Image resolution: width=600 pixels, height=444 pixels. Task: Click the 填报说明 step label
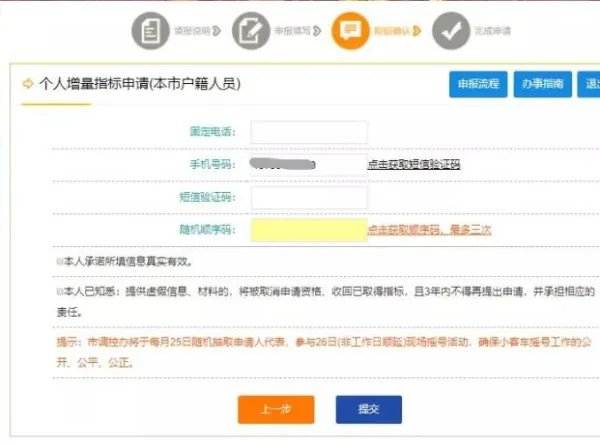[x=192, y=31]
